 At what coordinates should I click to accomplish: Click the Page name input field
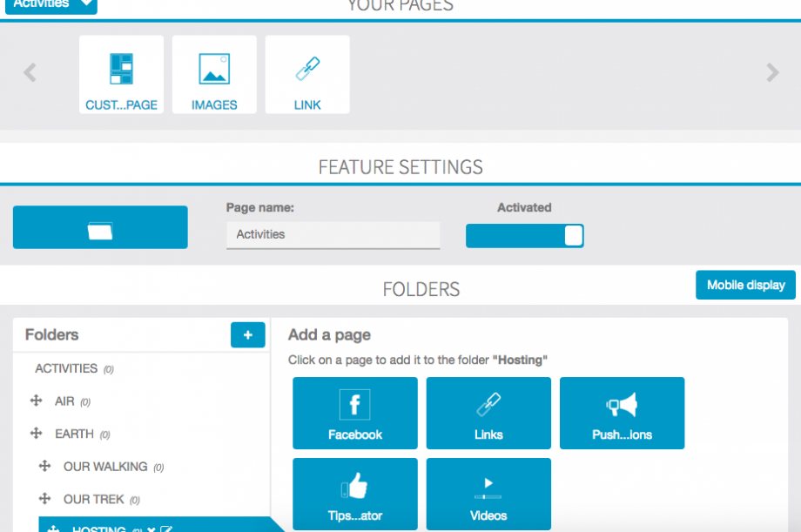[333, 235]
